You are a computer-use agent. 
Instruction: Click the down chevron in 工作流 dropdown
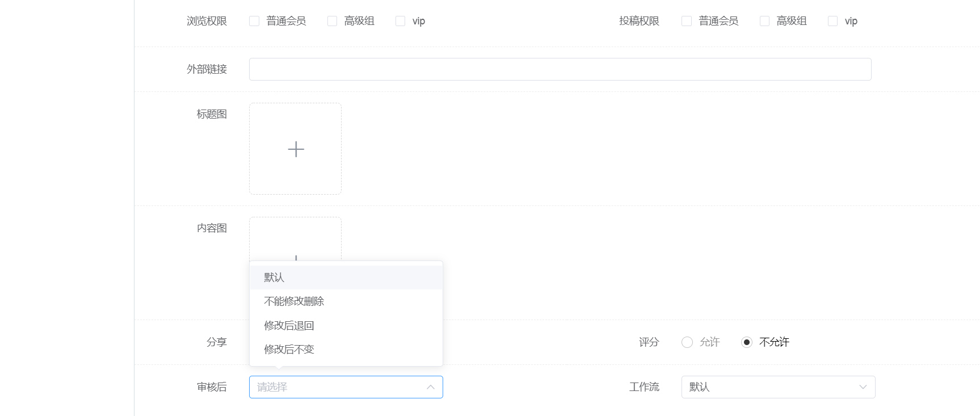point(863,387)
